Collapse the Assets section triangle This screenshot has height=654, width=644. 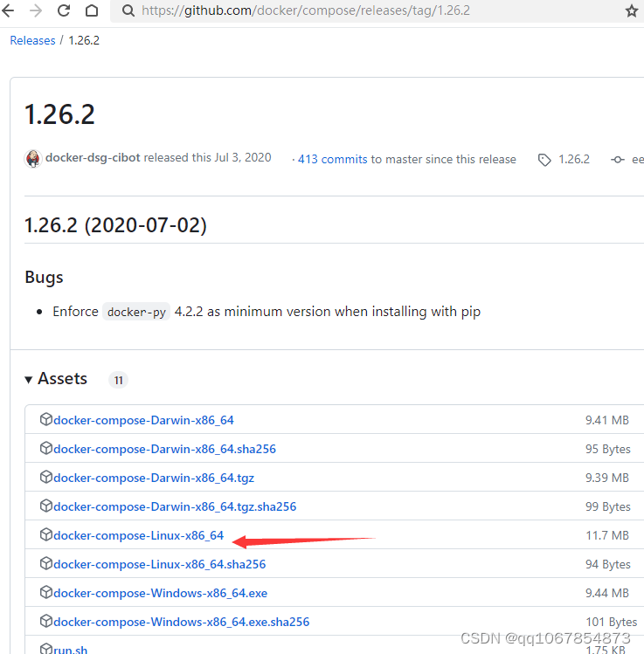[x=28, y=380]
